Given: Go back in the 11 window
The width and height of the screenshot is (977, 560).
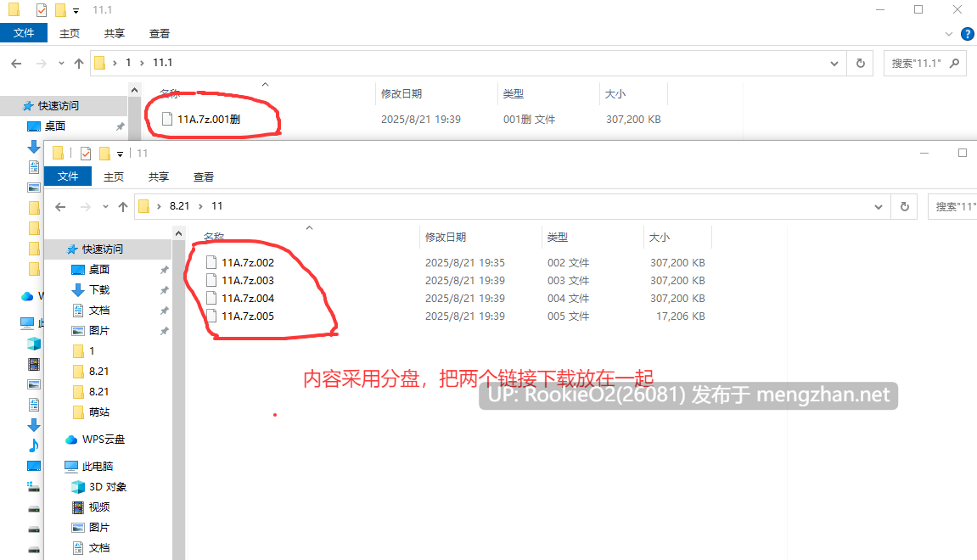Looking at the screenshot, I should tap(60, 207).
